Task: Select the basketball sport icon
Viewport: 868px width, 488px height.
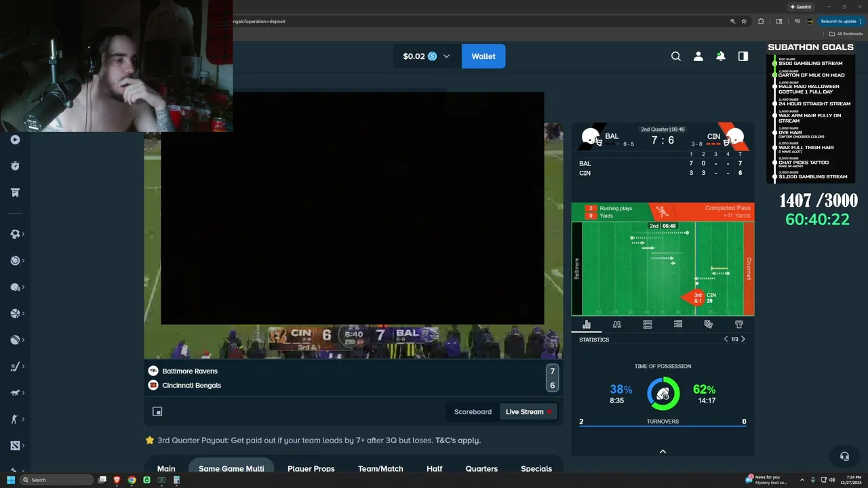Action: (15, 314)
